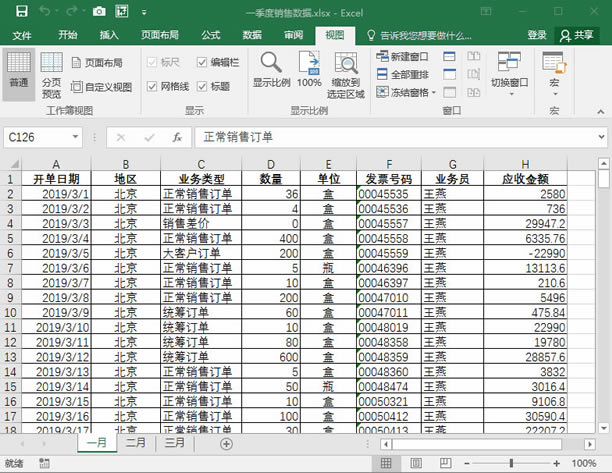Open the Macros menu (宏)
612x473 pixels.
[x=554, y=74]
